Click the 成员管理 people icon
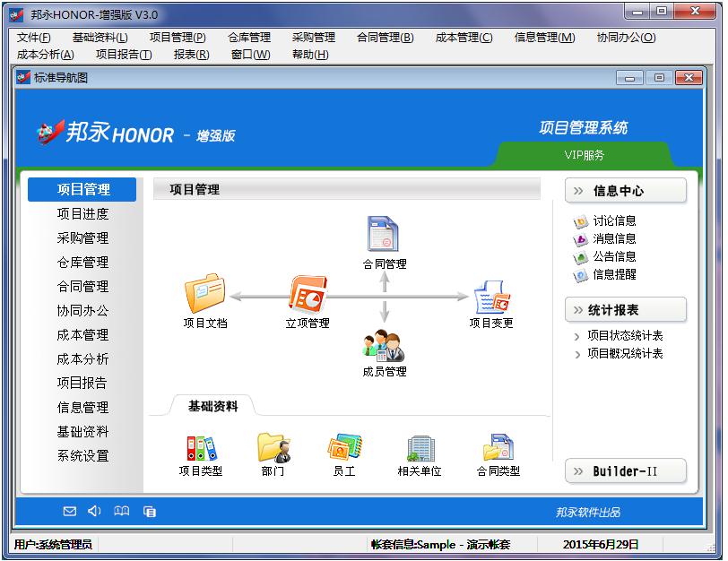 pos(384,346)
